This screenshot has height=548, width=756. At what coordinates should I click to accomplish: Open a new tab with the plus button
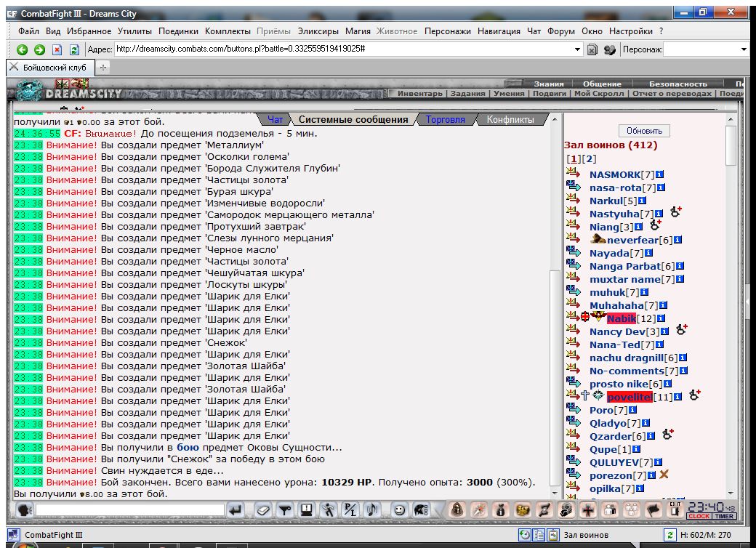pyautogui.click(x=103, y=68)
